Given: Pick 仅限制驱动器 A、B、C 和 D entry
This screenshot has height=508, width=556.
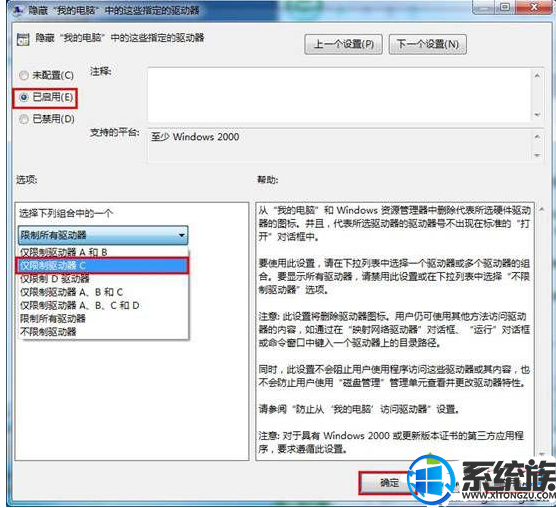Looking at the screenshot, I should click(x=102, y=305).
